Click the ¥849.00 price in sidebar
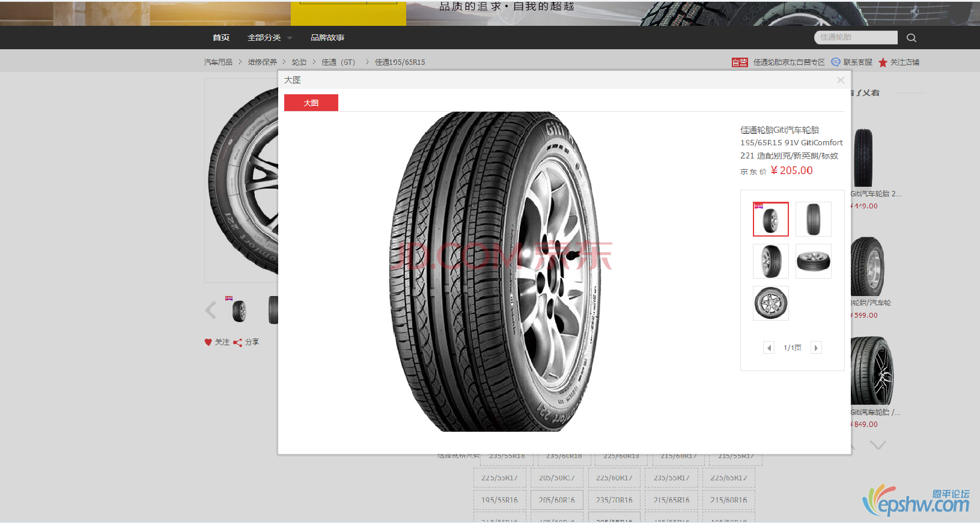This screenshot has height=523, width=980. (865, 425)
